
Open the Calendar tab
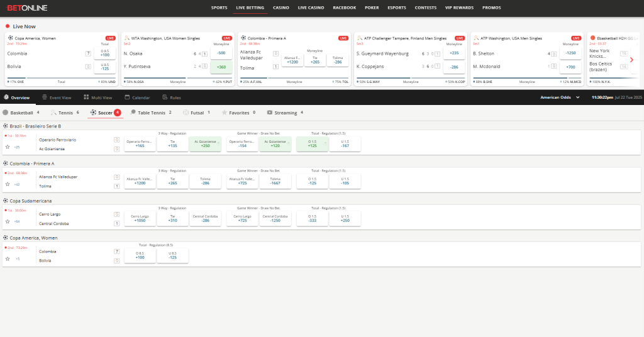pyautogui.click(x=137, y=97)
